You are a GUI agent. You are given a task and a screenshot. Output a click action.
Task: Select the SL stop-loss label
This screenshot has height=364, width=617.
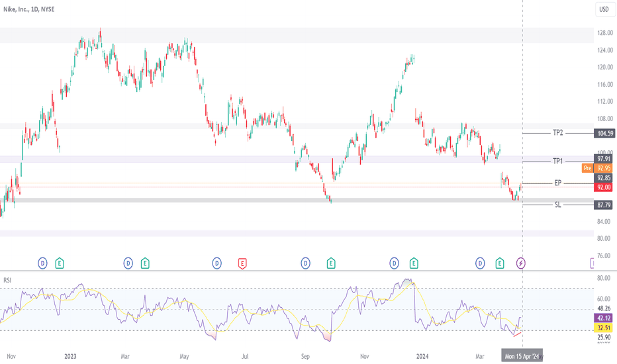click(557, 205)
